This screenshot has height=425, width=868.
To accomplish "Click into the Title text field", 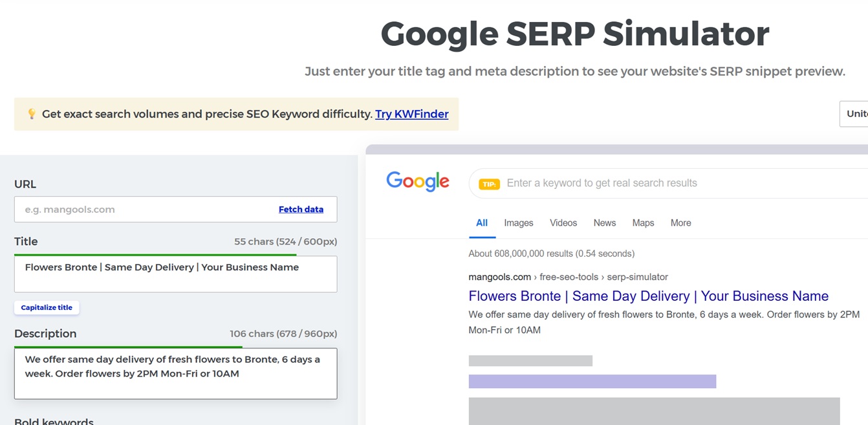I will click(x=175, y=274).
